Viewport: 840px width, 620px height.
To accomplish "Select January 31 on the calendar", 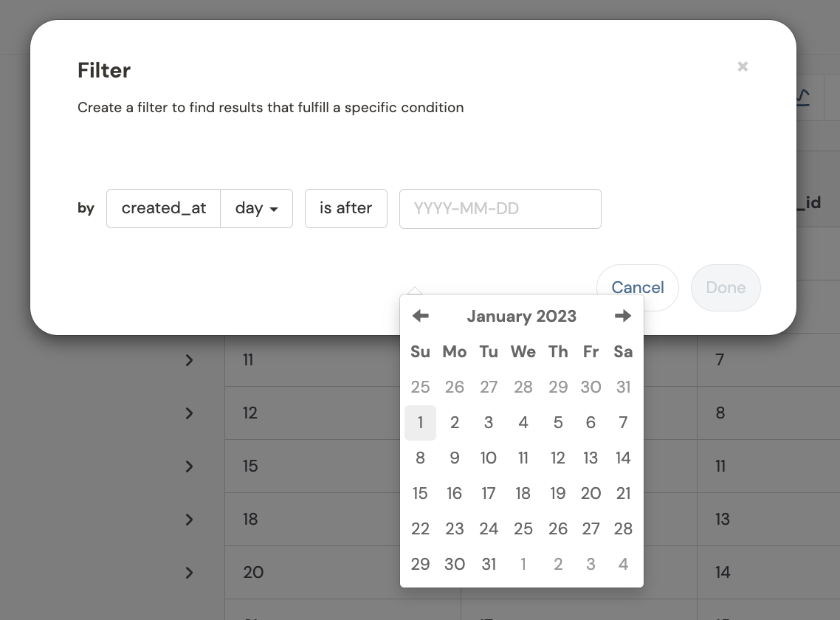I will (489, 564).
